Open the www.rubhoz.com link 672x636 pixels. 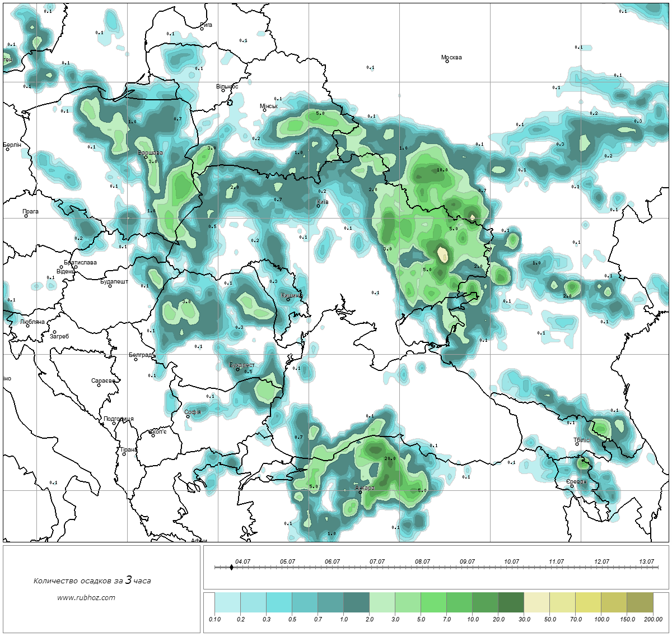pos(86,597)
